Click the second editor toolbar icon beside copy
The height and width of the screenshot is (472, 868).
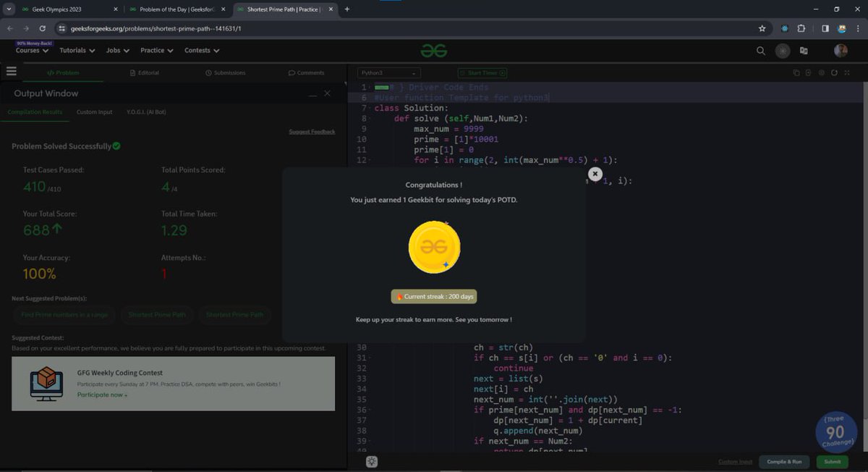coord(809,73)
